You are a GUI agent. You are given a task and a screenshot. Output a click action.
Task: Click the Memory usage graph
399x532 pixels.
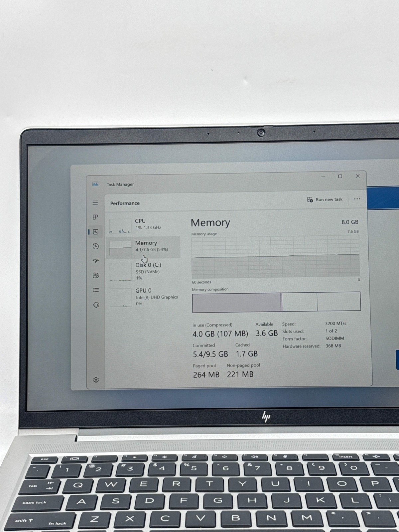coord(276,257)
